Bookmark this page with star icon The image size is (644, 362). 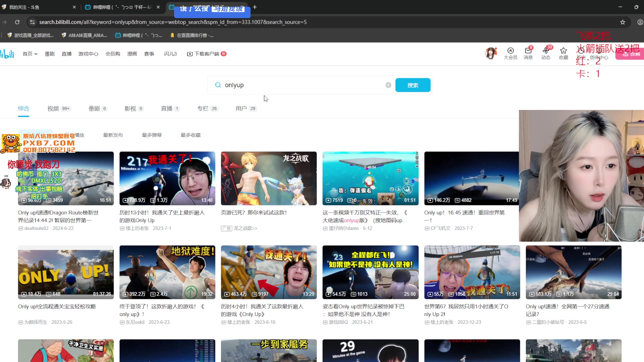pos(623,22)
